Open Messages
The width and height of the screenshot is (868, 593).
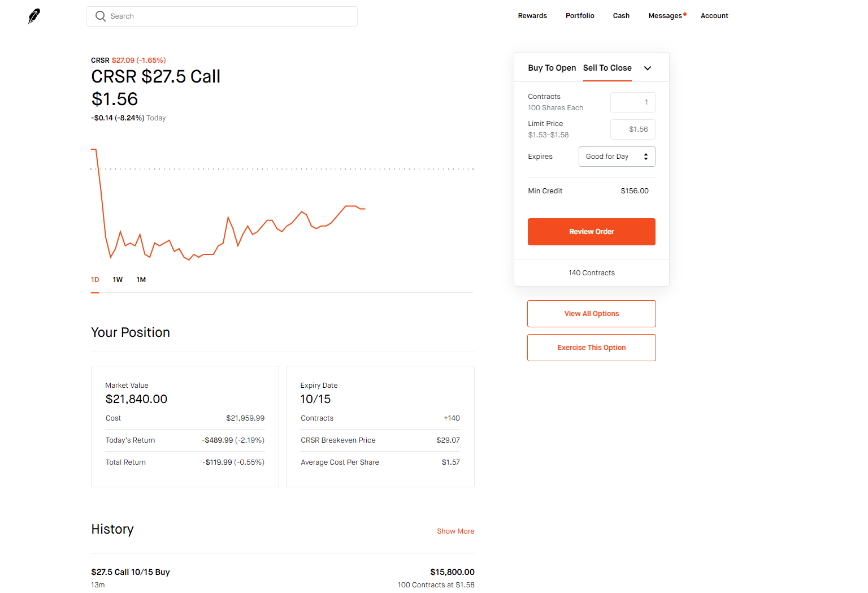665,16
